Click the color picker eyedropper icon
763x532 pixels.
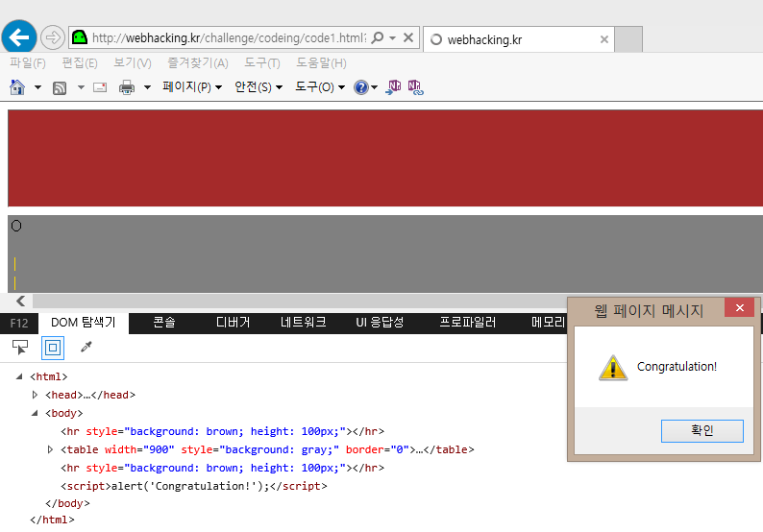pyautogui.click(x=86, y=348)
